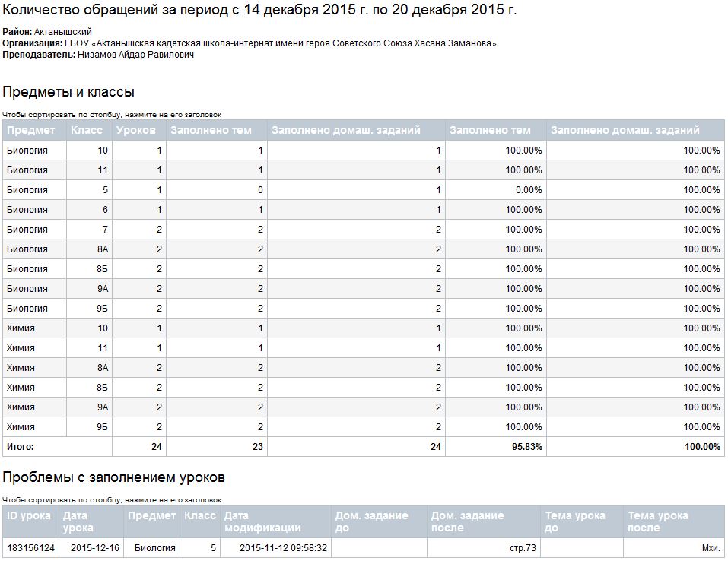
Task: Click the Предметы и классы heading
Action: point(68,92)
